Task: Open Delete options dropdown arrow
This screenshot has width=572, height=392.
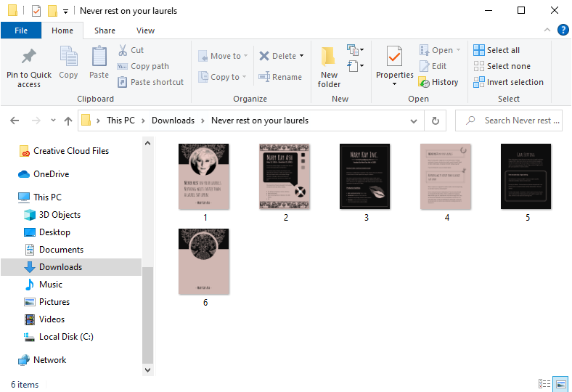Action: tap(302, 56)
